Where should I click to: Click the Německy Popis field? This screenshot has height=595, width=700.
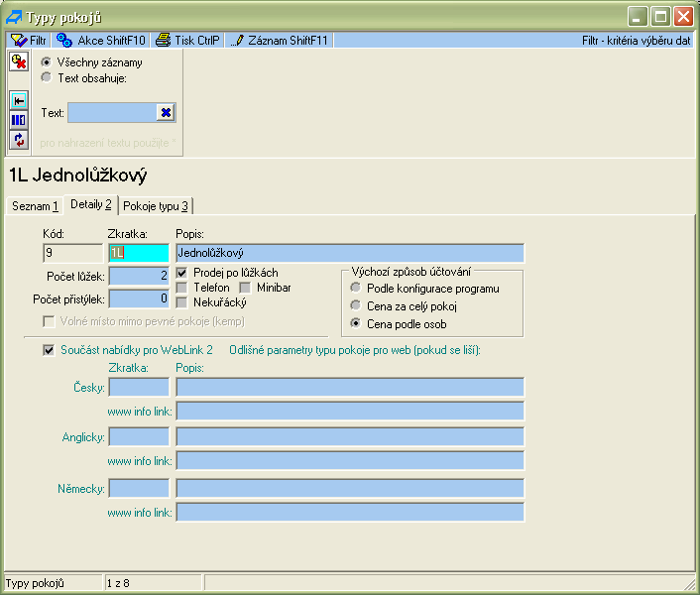(x=350, y=488)
